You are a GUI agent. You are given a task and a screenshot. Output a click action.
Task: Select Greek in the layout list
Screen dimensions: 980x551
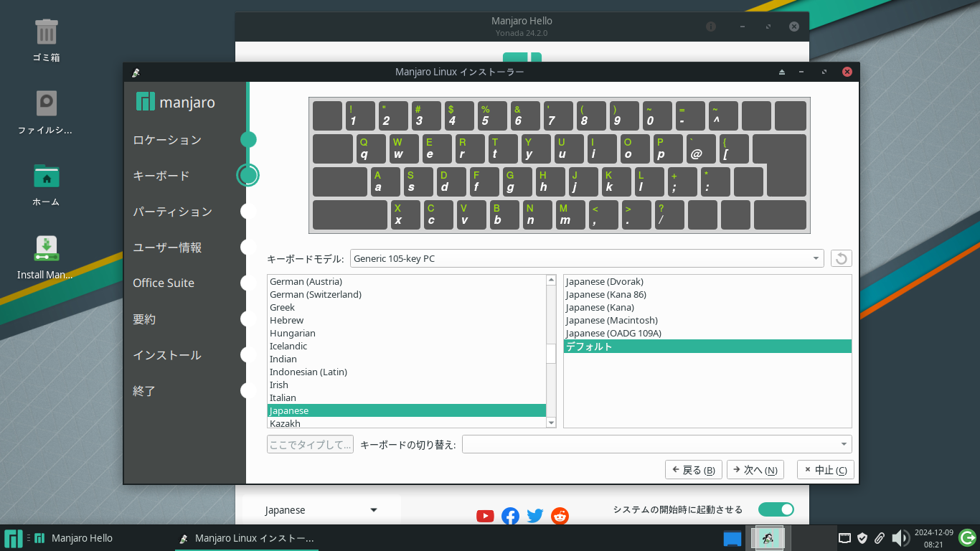click(x=407, y=307)
